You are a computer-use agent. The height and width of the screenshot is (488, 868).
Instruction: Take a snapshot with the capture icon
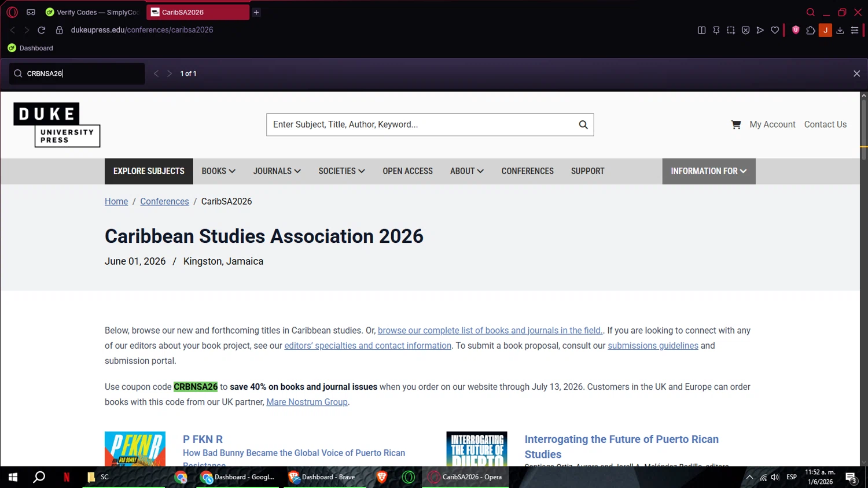pos(731,30)
